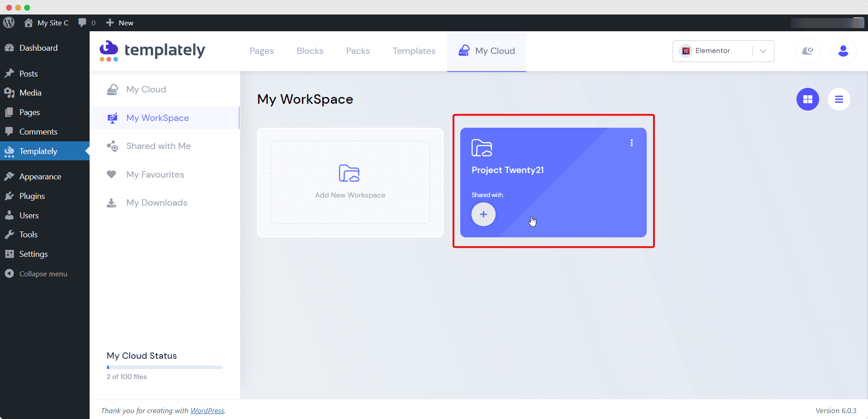Go to Blocks tab

(310, 51)
